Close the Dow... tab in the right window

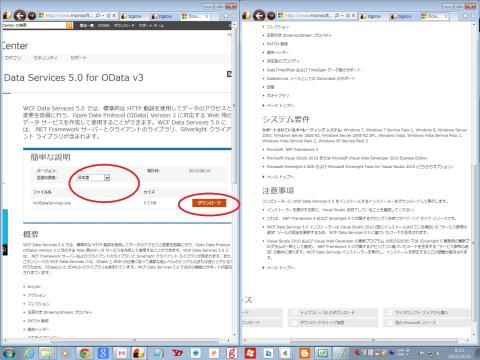pyautogui.click(x=446, y=16)
